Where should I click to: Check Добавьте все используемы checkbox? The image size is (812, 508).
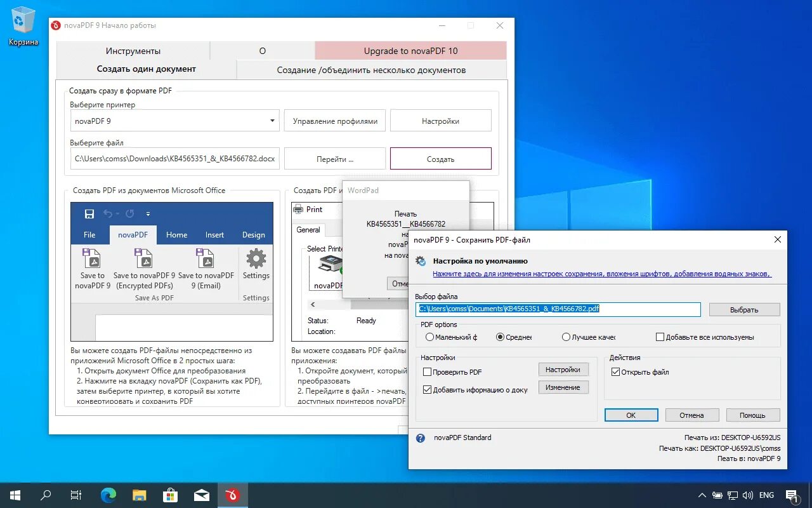click(660, 337)
